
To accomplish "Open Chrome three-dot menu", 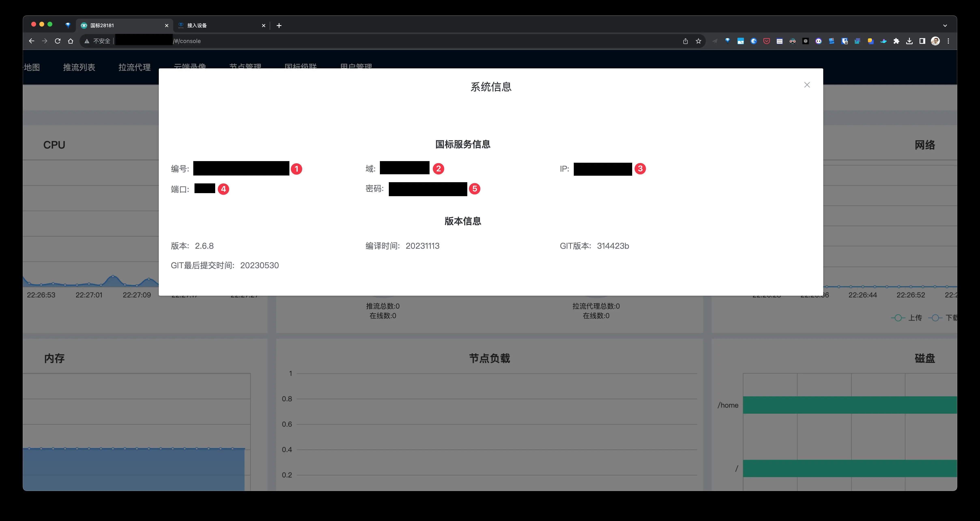I will (948, 41).
